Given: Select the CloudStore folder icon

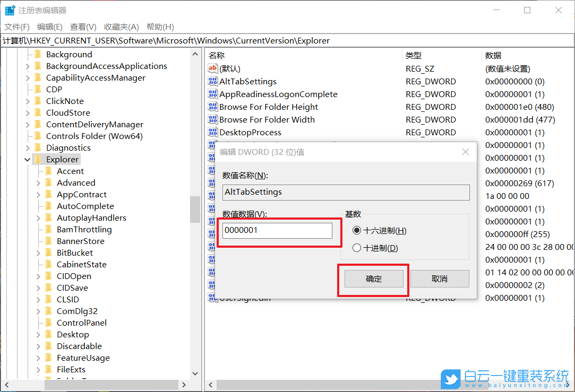Looking at the screenshot, I should (x=38, y=112).
